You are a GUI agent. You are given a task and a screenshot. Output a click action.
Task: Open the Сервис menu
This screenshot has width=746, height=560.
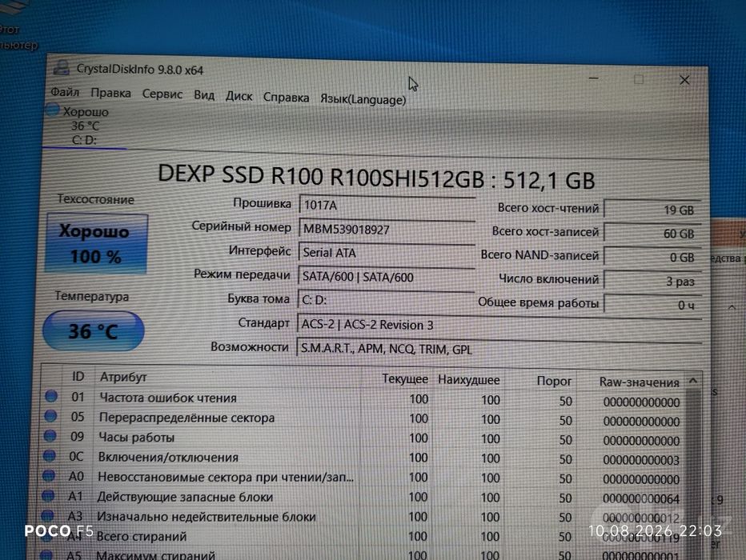162,94
